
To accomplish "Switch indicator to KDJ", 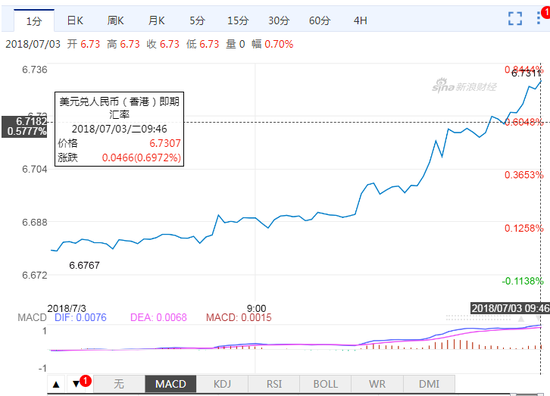I will coord(222,384).
